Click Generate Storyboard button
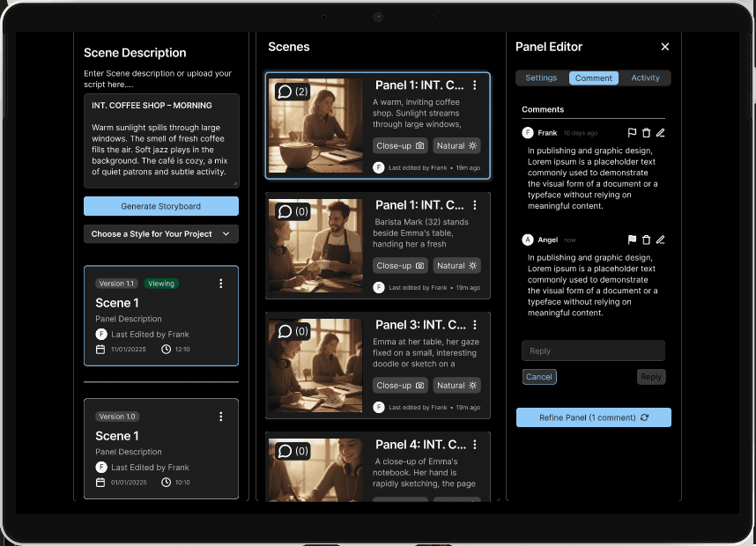 pyautogui.click(x=161, y=206)
